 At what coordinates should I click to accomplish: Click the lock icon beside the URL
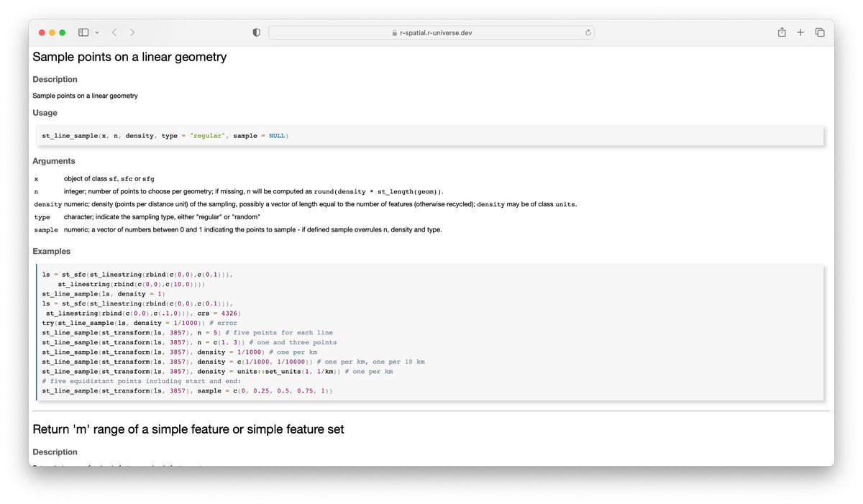point(395,33)
